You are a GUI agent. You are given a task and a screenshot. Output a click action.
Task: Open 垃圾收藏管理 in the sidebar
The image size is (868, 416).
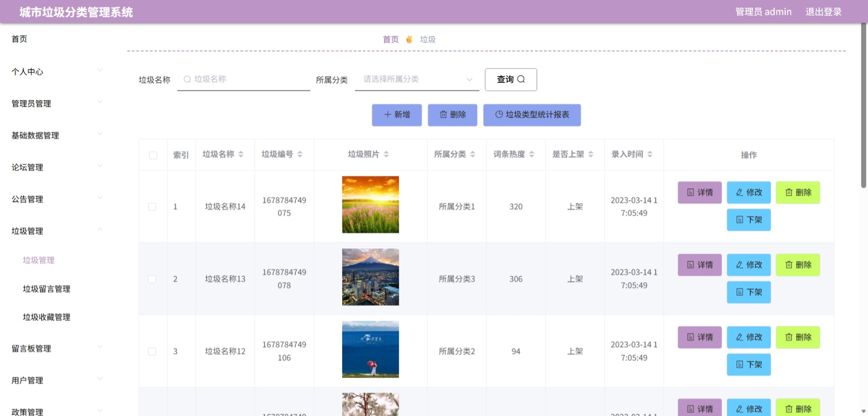pyautogui.click(x=47, y=317)
